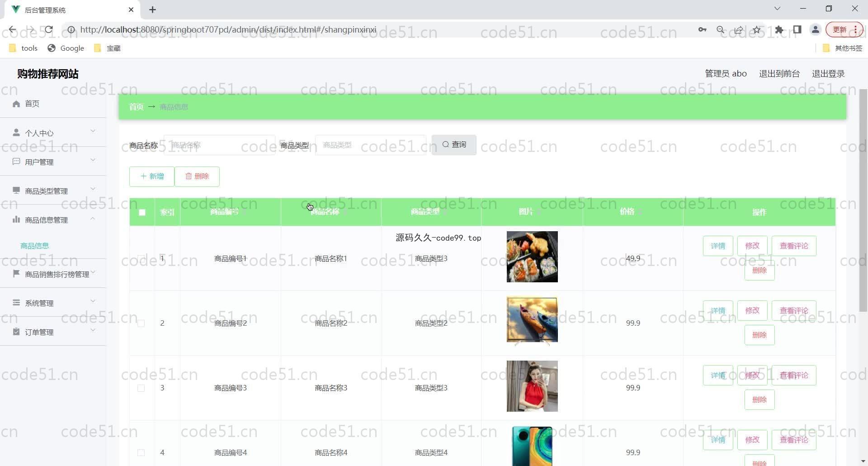Click the home icon beside 首页
Image resolution: width=868 pixels, height=466 pixels.
[16, 104]
